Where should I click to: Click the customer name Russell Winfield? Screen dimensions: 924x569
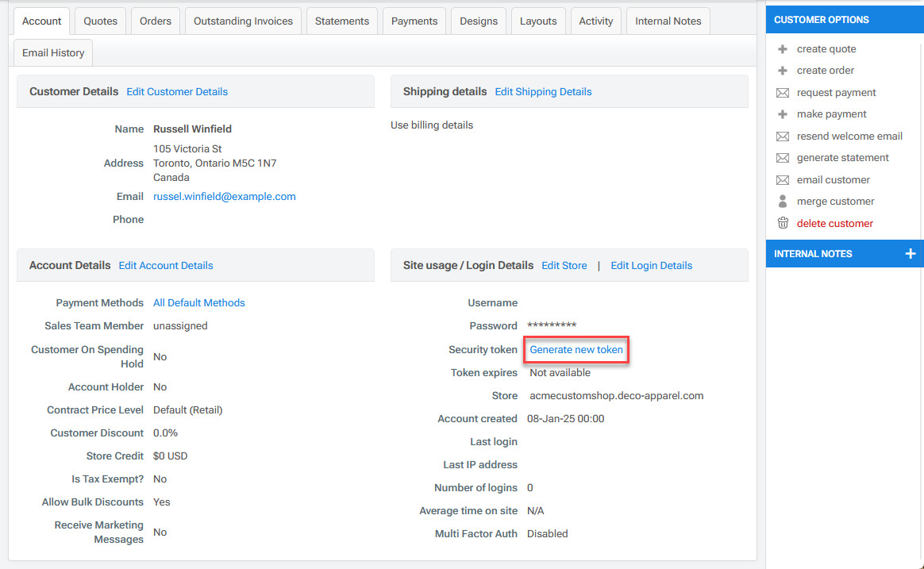point(192,129)
